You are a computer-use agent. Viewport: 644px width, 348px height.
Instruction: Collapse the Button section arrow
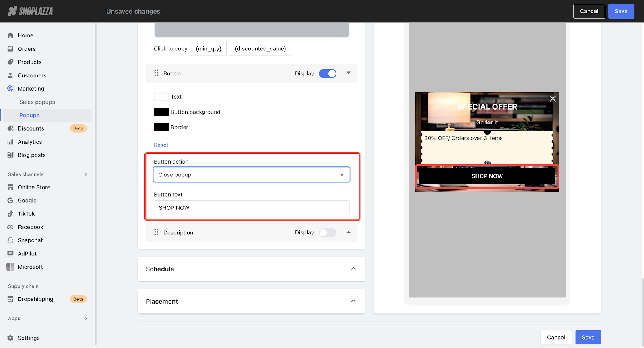349,73
